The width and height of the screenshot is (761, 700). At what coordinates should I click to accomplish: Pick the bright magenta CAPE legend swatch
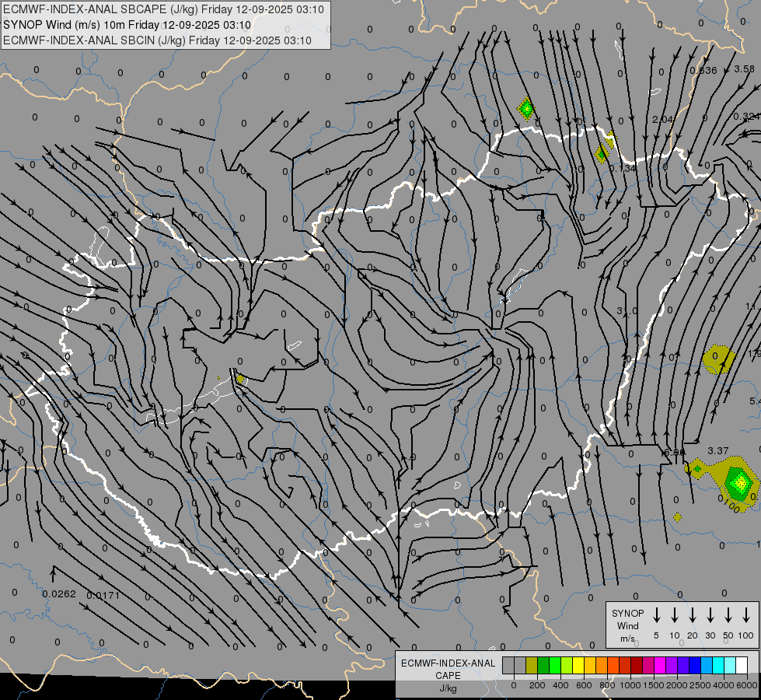pyautogui.click(x=660, y=665)
